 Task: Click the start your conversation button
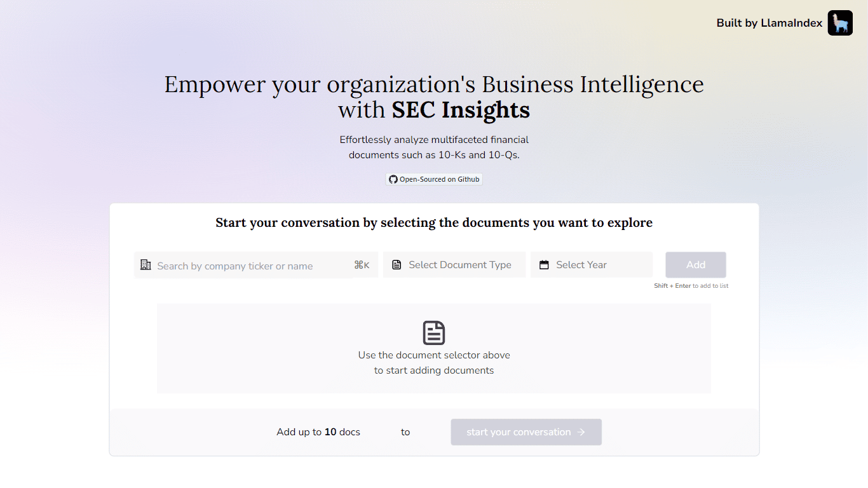tap(526, 432)
